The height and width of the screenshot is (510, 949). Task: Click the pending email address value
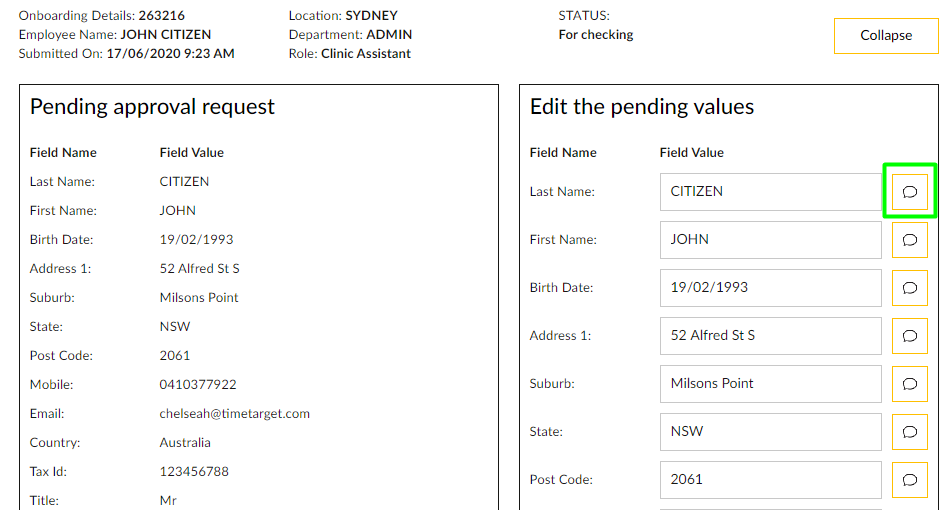click(x=234, y=414)
